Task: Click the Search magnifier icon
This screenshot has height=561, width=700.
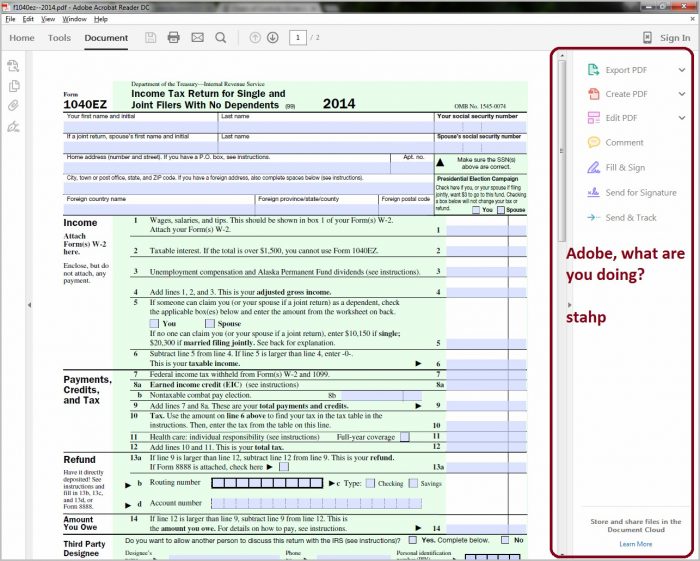Action: tap(221, 37)
